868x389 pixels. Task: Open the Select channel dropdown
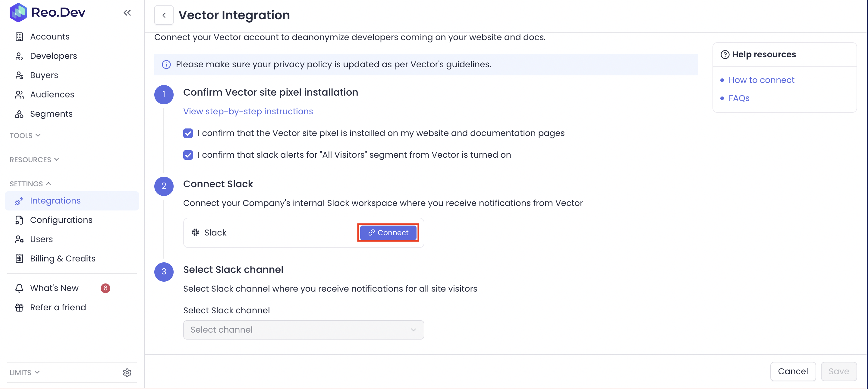click(303, 330)
